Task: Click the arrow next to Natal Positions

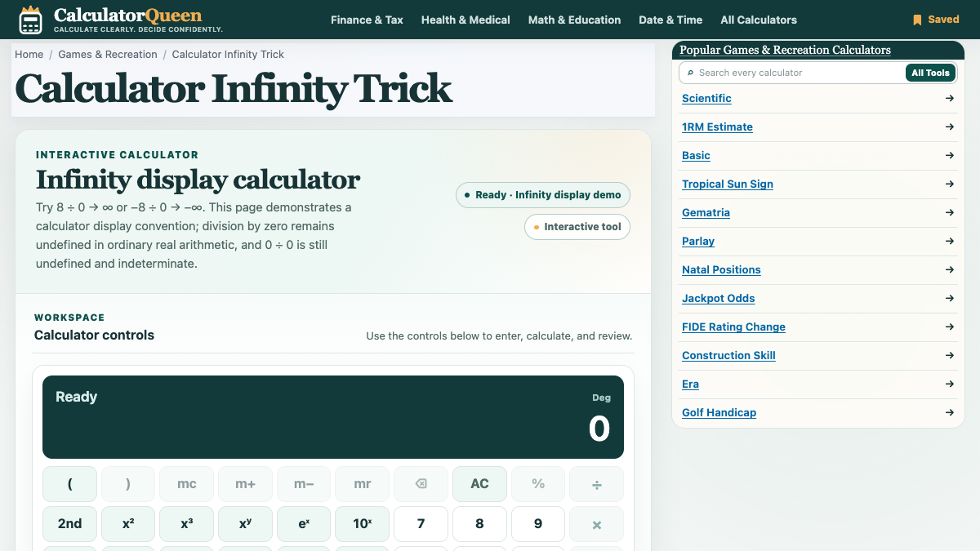Action: click(949, 269)
